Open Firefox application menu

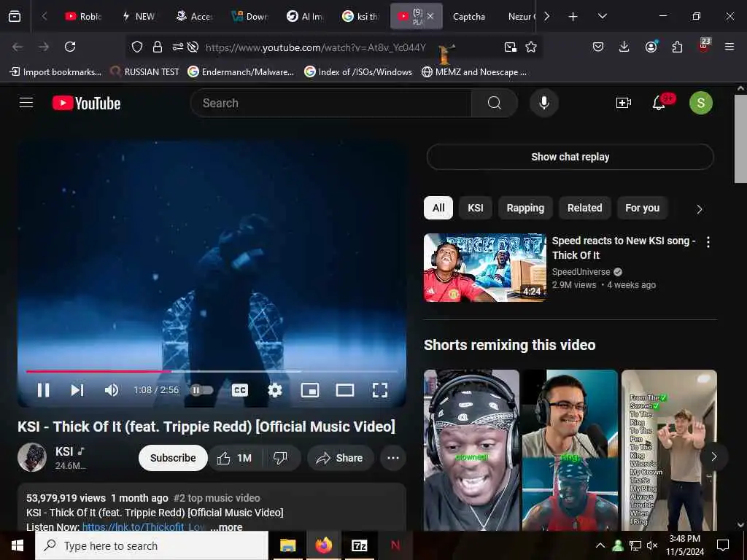click(x=729, y=47)
